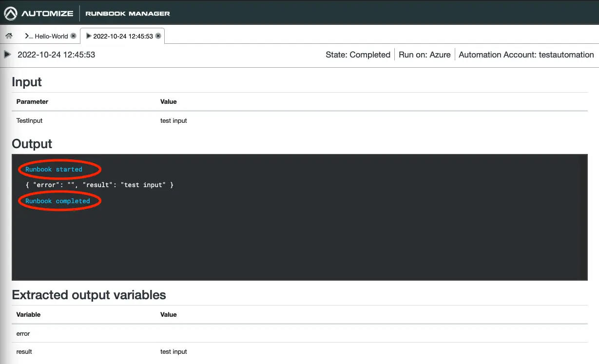This screenshot has width=599, height=364.
Task: Click the Runbook completed output line
Action: 58,201
